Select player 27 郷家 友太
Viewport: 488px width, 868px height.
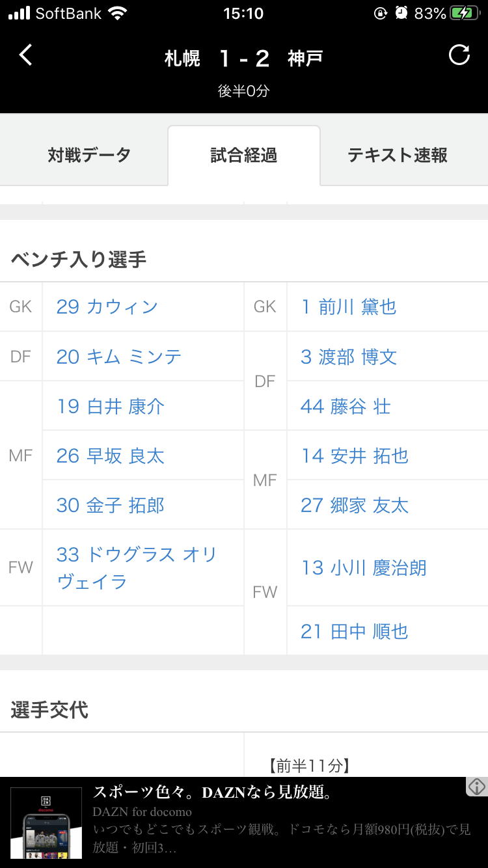coord(355,505)
